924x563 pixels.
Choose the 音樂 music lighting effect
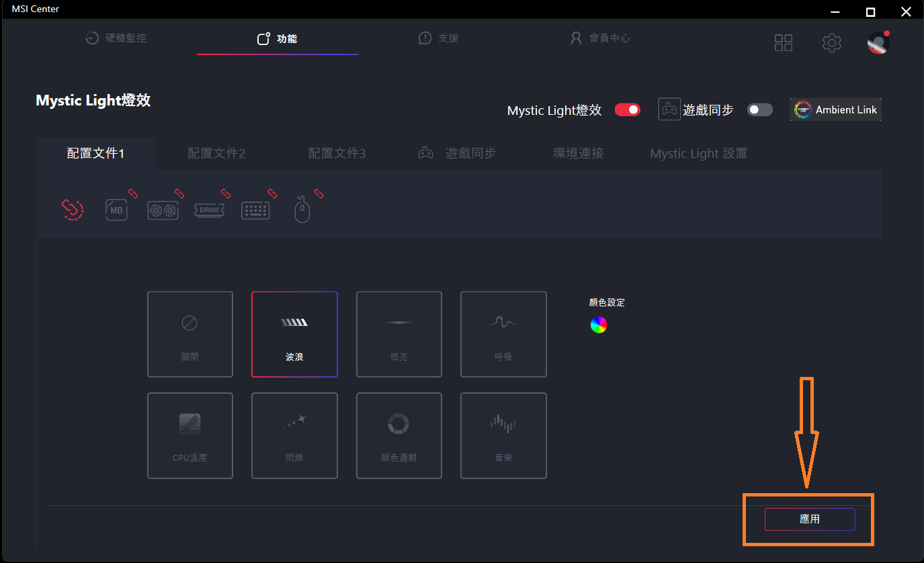(x=503, y=436)
